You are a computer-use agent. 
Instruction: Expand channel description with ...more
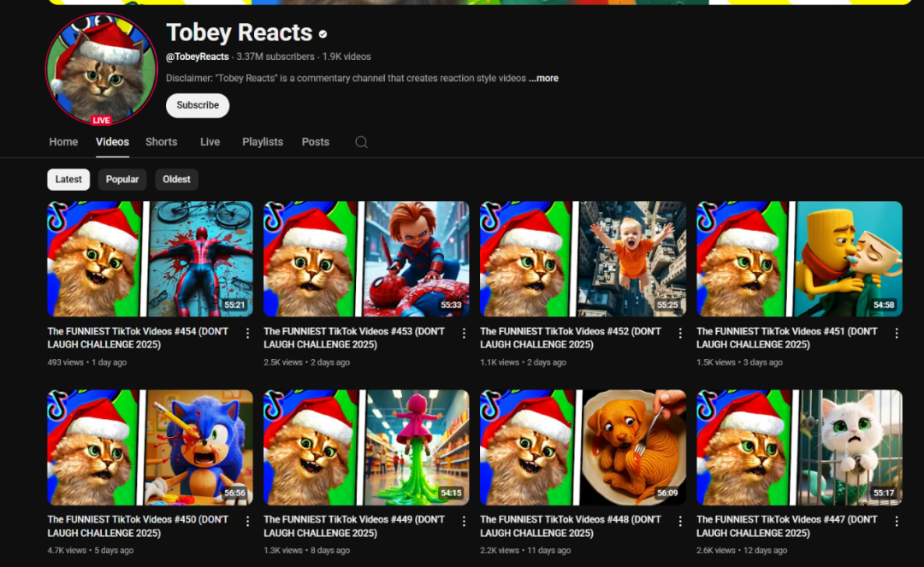coord(543,79)
